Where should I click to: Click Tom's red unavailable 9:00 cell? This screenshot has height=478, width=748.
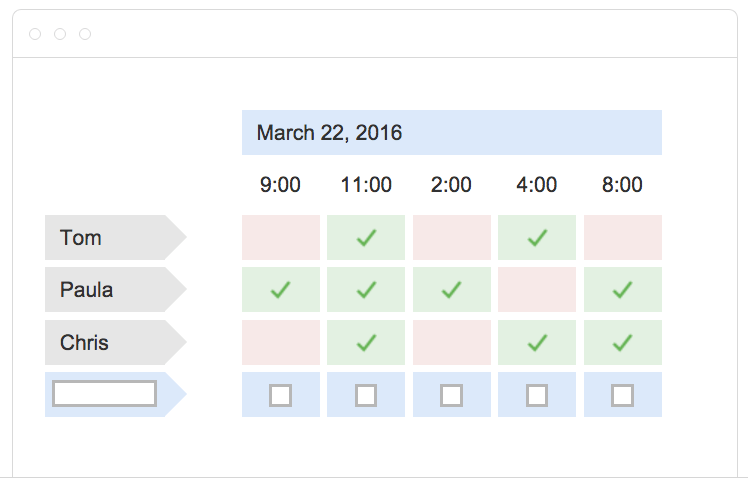coord(281,238)
